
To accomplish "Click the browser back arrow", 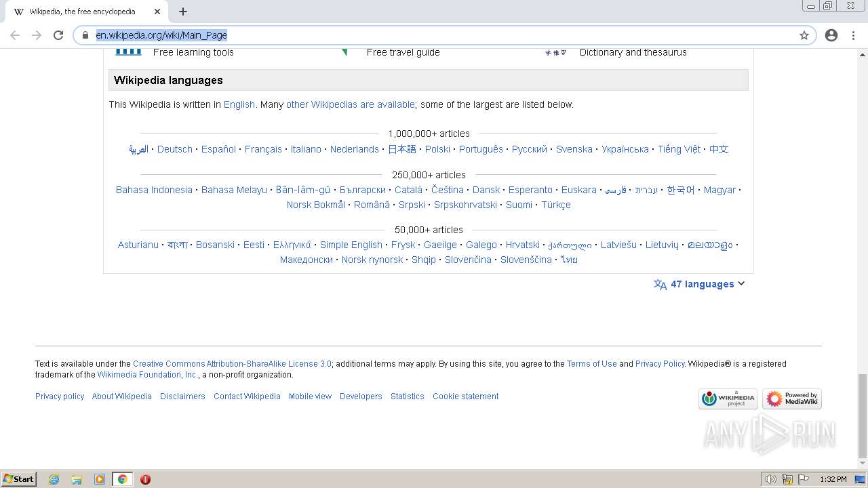I will coord(15,35).
